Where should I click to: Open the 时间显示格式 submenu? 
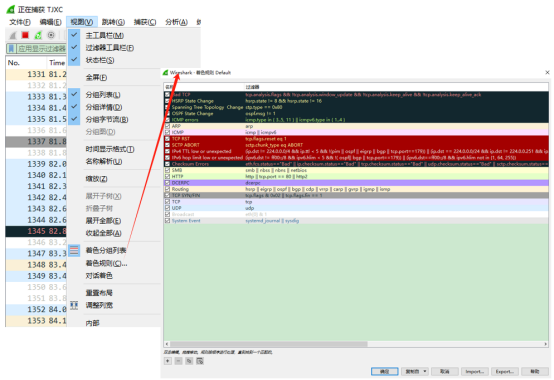tap(110, 149)
